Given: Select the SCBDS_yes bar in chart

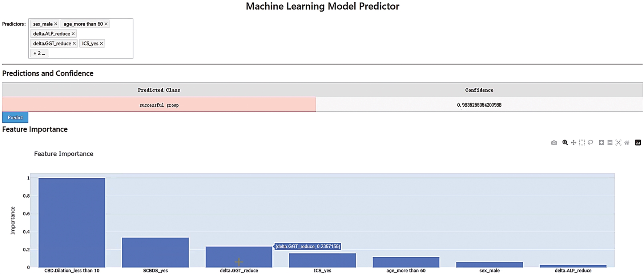Looking at the screenshot, I should [155, 252].
